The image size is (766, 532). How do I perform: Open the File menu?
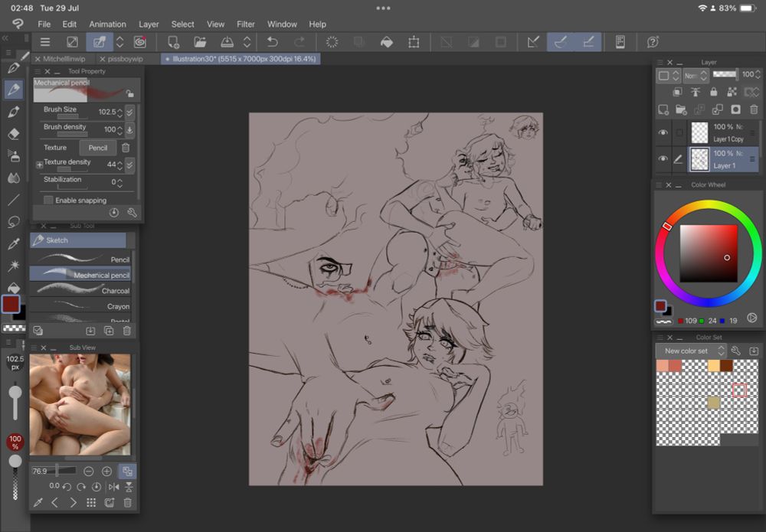(x=44, y=24)
